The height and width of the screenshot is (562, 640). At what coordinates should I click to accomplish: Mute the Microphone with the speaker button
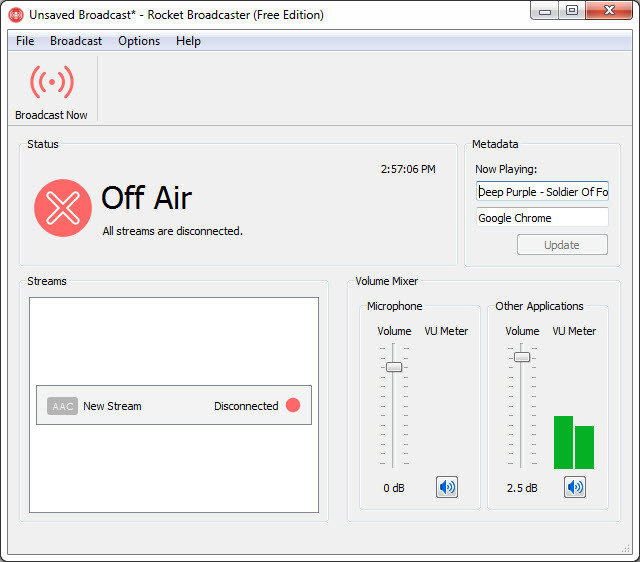[447, 487]
